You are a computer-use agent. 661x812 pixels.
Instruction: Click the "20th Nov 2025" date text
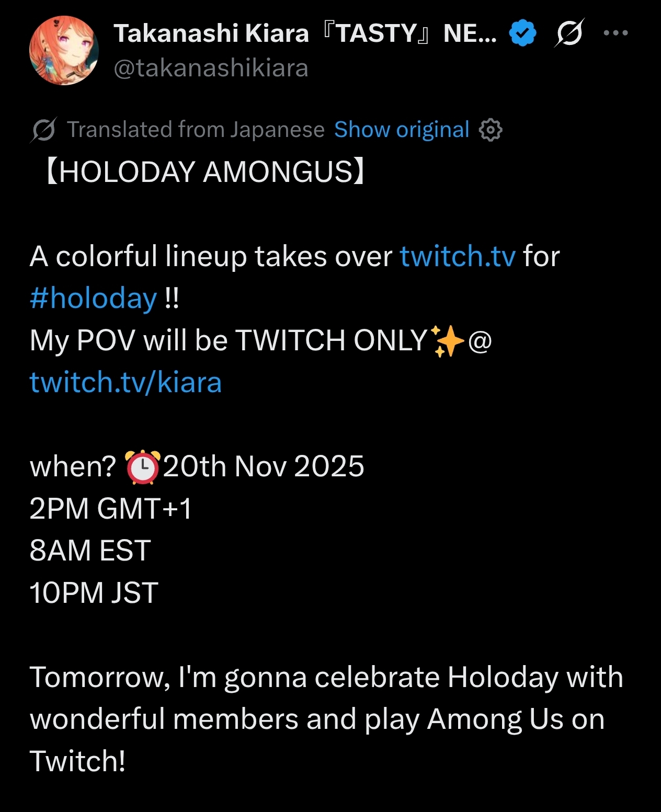pyautogui.click(x=264, y=466)
